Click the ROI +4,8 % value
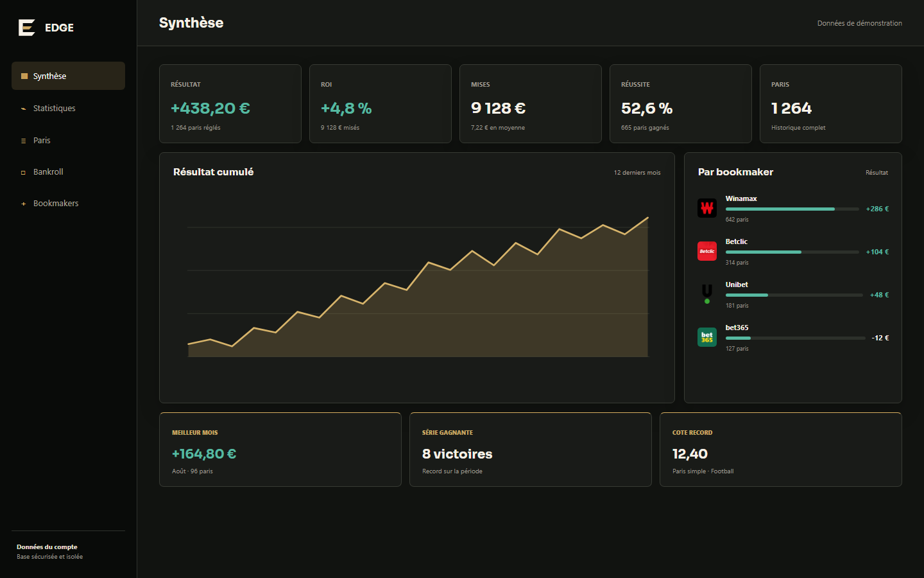This screenshot has width=924, height=578. (x=346, y=109)
